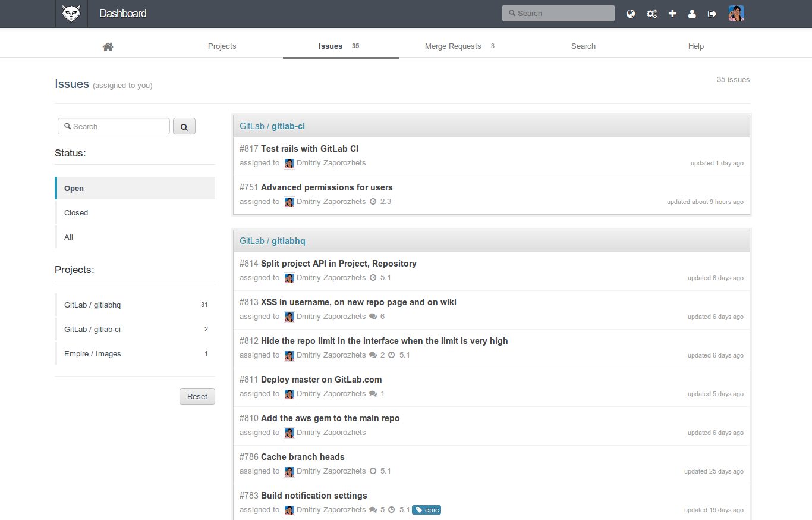
Task: Click avatar on issue #814 row
Action: tap(289, 278)
